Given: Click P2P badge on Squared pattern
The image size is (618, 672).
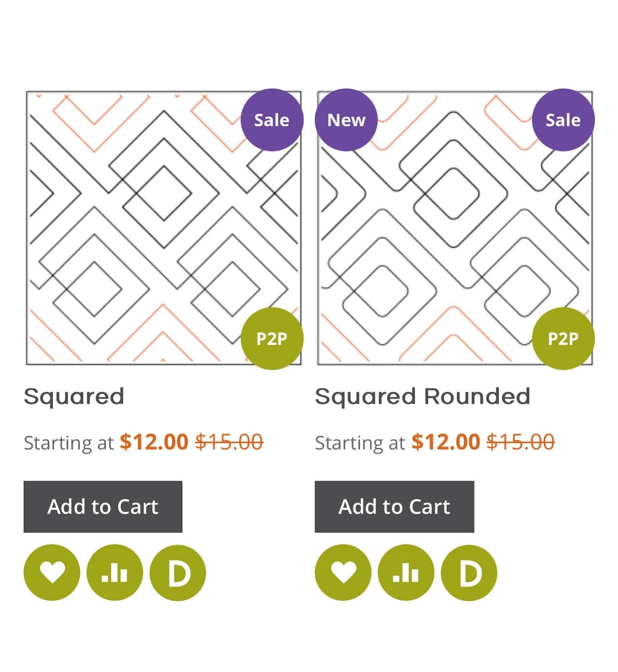Looking at the screenshot, I should click(272, 338).
